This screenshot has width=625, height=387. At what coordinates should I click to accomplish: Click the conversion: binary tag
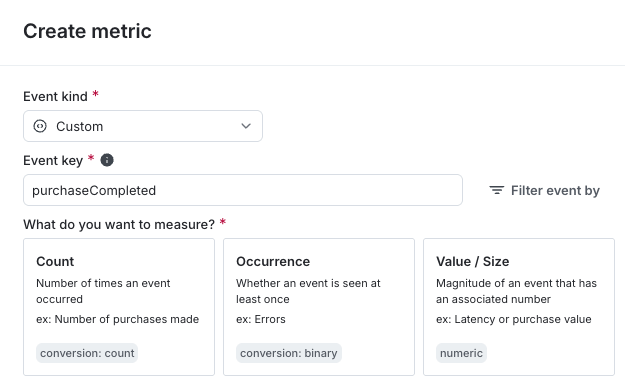pyautogui.click(x=289, y=353)
